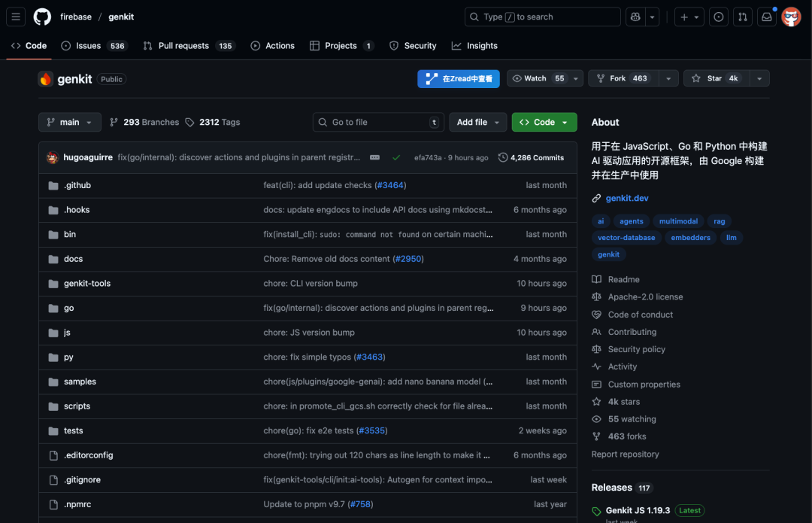This screenshot has height=523, width=812.
Task: View the 55 watching link
Action: pos(624,419)
